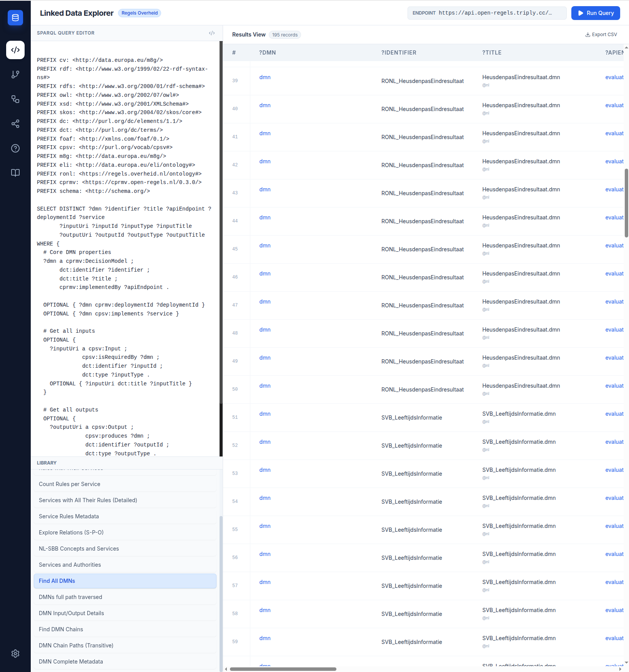This screenshot has height=672, width=629.
Task: Open evaluate link in row 53
Action: pos(614,470)
